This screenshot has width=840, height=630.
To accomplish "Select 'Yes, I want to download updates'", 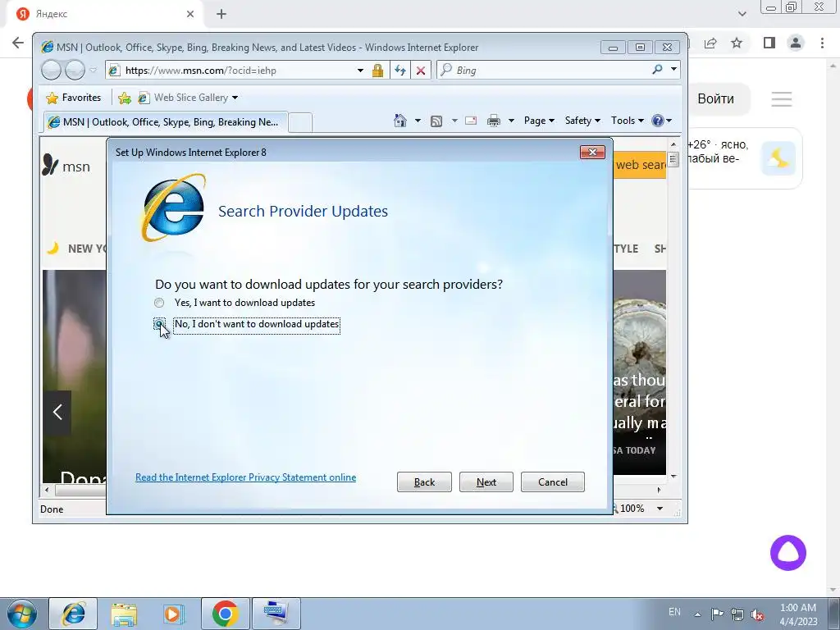I will click(x=159, y=303).
